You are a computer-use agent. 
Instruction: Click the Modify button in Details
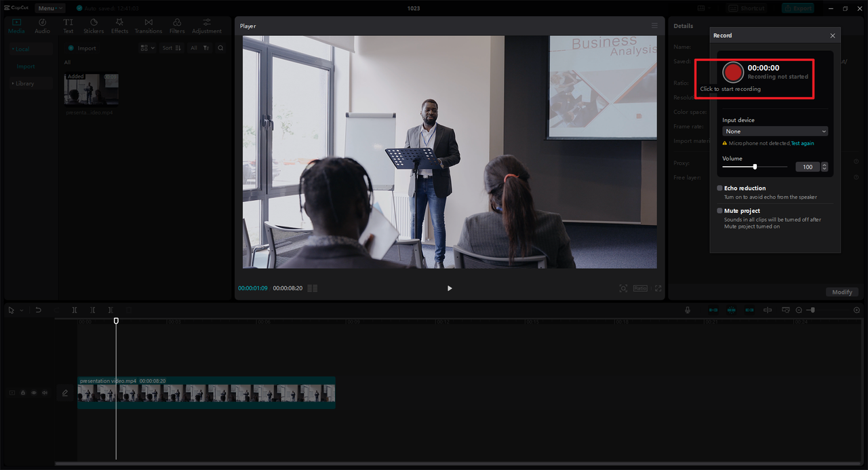[x=842, y=292]
